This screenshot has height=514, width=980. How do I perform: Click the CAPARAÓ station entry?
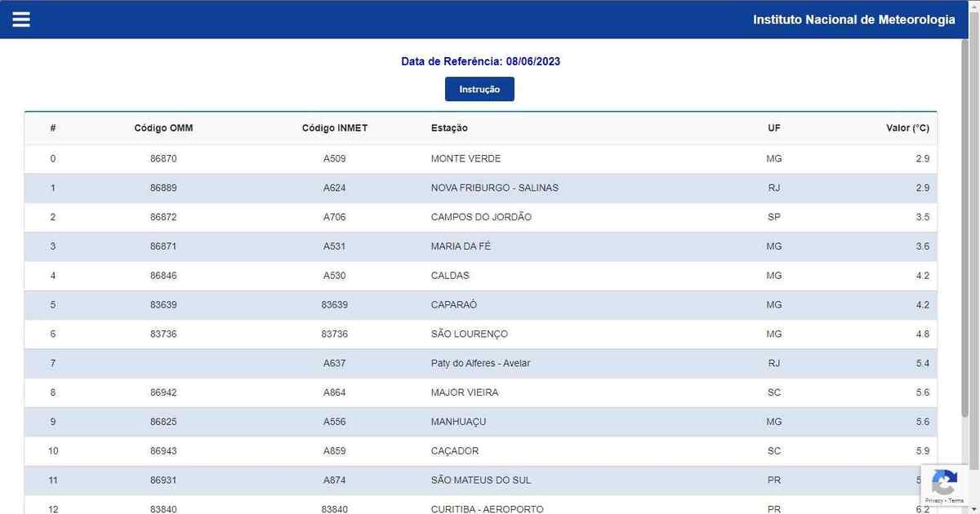click(x=453, y=305)
